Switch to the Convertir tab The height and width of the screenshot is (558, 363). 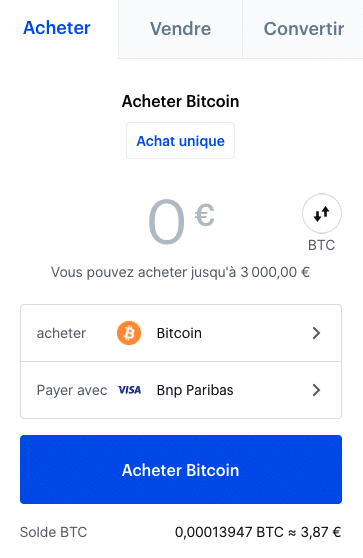click(x=303, y=29)
